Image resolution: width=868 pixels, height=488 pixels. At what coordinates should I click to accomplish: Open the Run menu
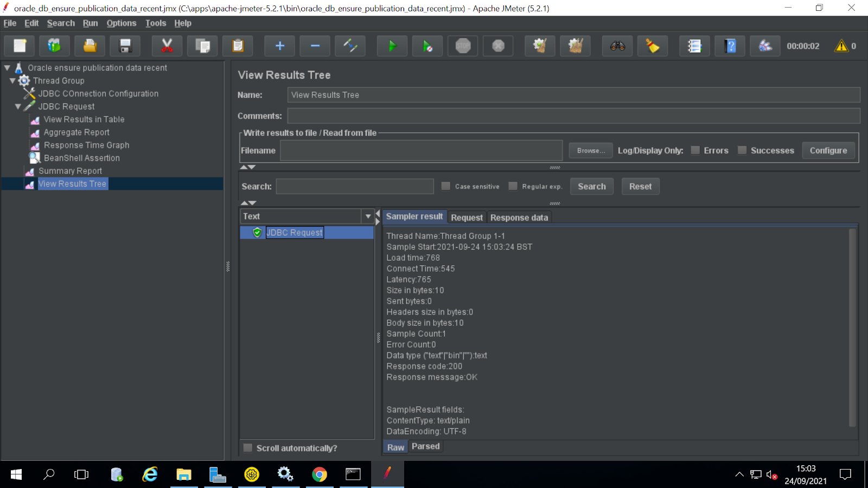pyautogui.click(x=90, y=23)
